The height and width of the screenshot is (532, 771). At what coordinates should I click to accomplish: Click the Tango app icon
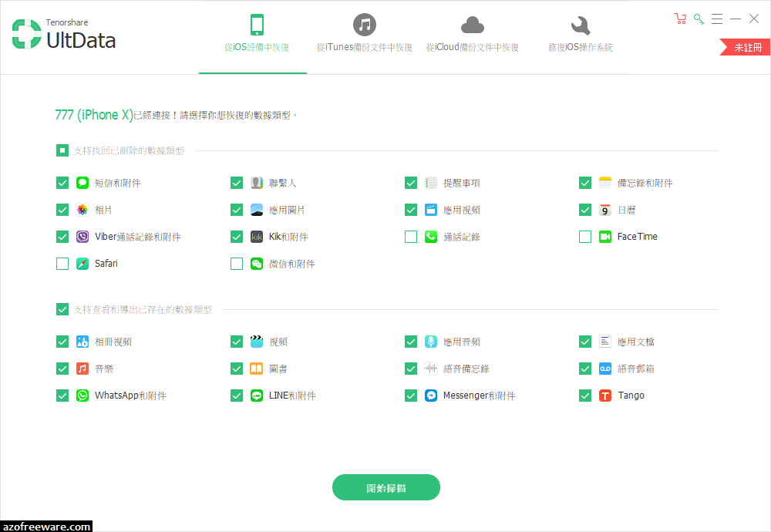pyautogui.click(x=604, y=395)
